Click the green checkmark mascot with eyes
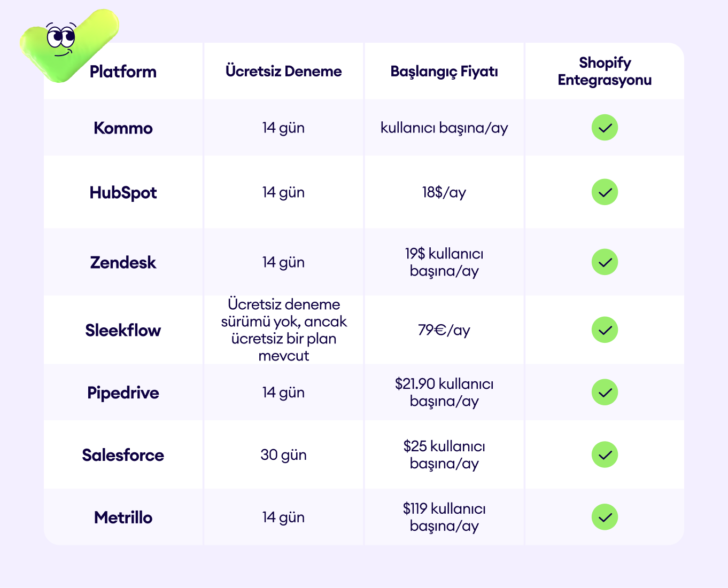 point(68,45)
